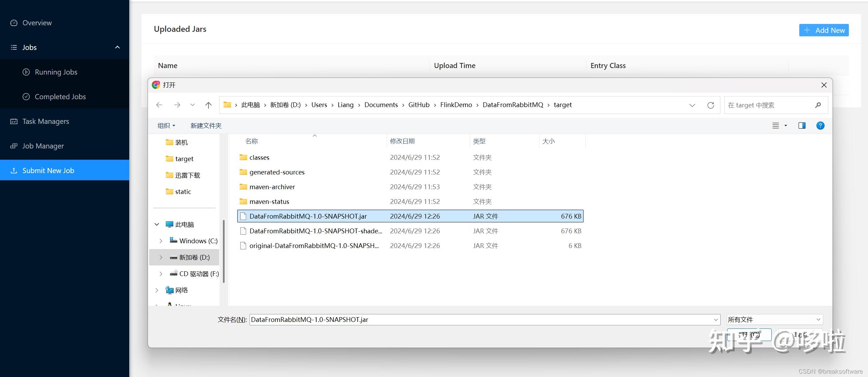Click the Completed Jobs checkmark icon

pyautogui.click(x=26, y=96)
